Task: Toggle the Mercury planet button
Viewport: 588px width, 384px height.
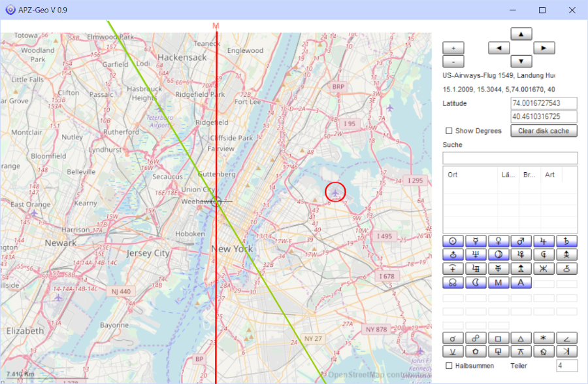Action: pyautogui.click(x=476, y=241)
